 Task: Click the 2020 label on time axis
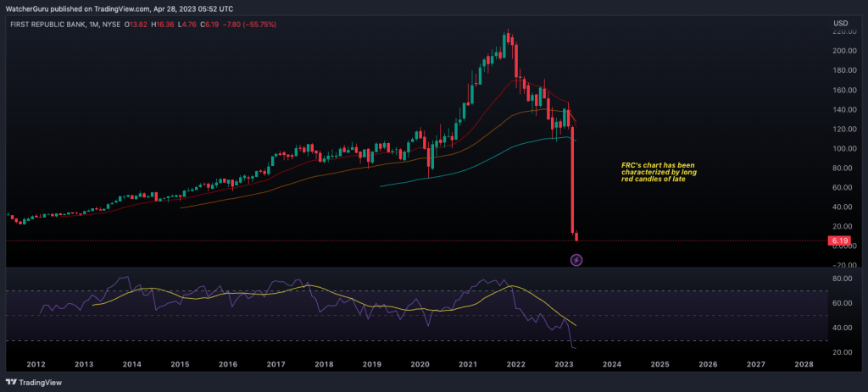coord(419,364)
